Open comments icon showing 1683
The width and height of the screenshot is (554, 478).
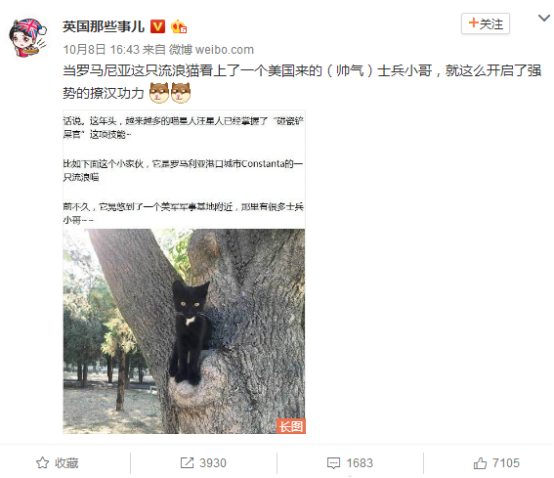coord(334,463)
